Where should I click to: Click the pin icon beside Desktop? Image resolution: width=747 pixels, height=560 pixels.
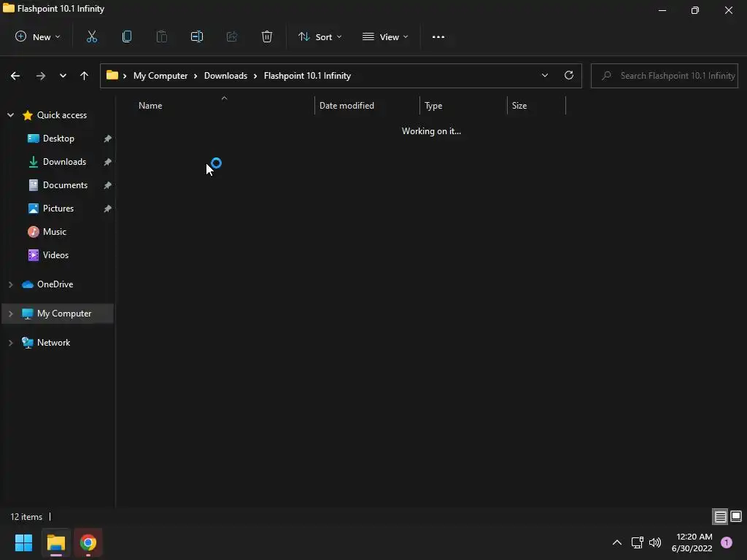click(x=108, y=139)
